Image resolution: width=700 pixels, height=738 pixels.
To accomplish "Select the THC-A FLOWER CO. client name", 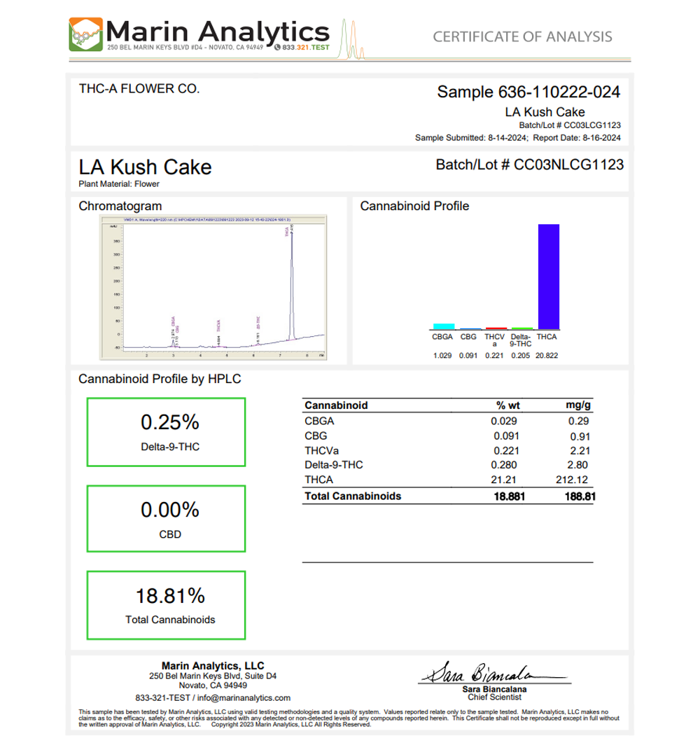I will [139, 89].
